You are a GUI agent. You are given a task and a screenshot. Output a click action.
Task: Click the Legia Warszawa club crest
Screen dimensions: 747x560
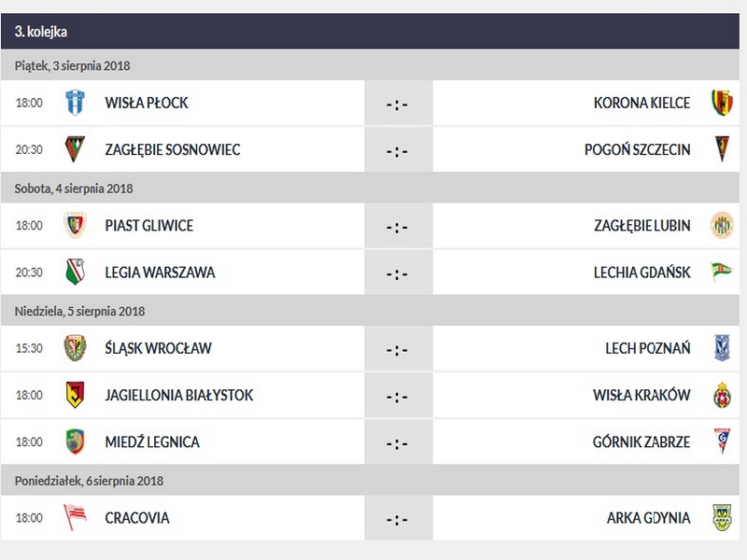click(75, 273)
